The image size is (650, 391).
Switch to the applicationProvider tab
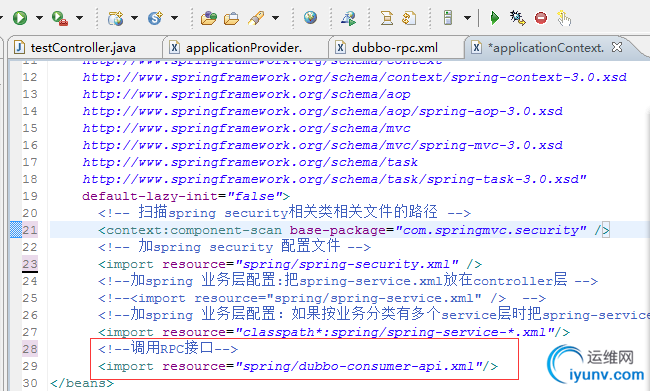point(244,48)
